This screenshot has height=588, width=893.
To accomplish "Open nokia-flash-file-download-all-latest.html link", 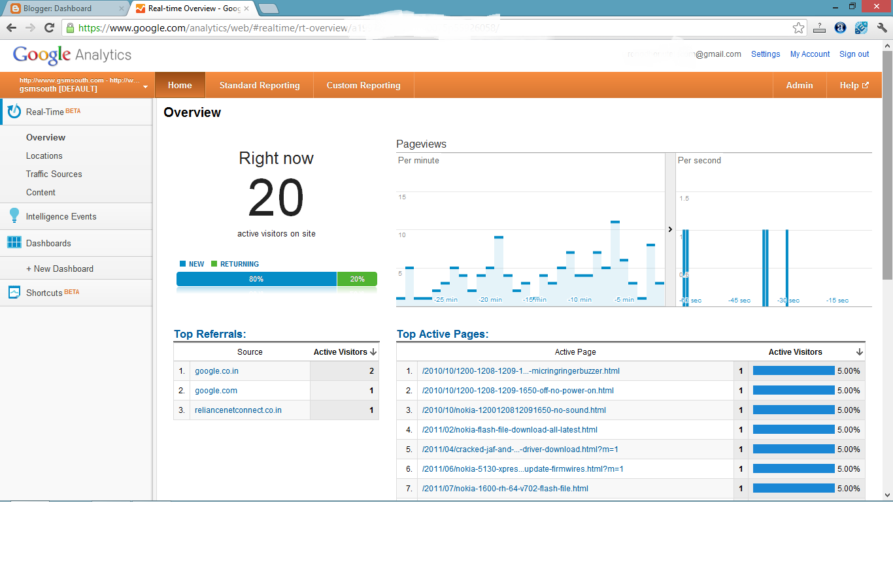I will pos(510,429).
